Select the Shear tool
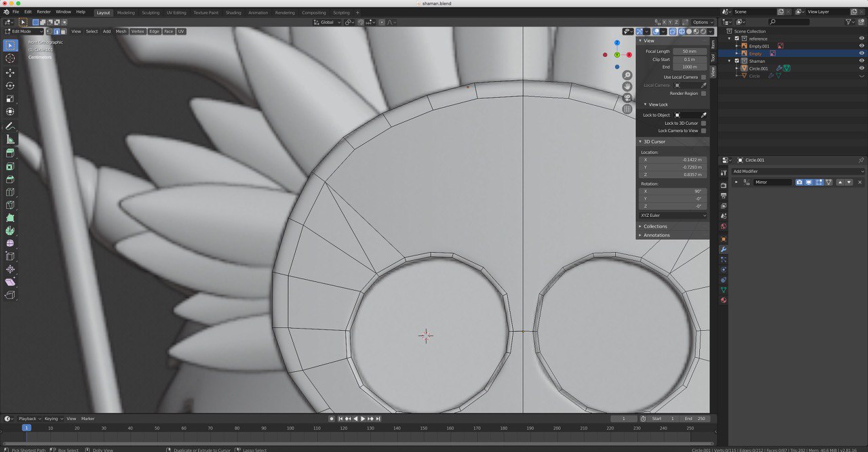868x452 pixels. pyautogui.click(x=10, y=282)
